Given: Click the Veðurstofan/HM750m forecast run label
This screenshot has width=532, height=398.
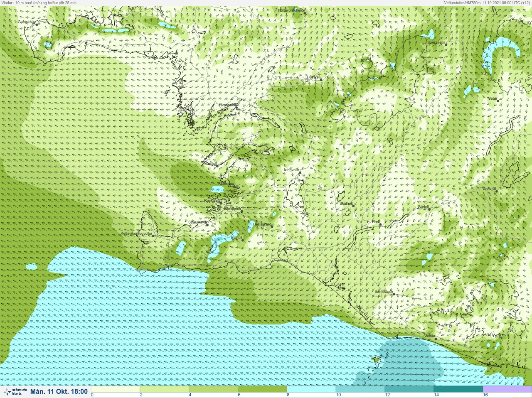Looking at the screenshot, I should (x=487, y=2).
